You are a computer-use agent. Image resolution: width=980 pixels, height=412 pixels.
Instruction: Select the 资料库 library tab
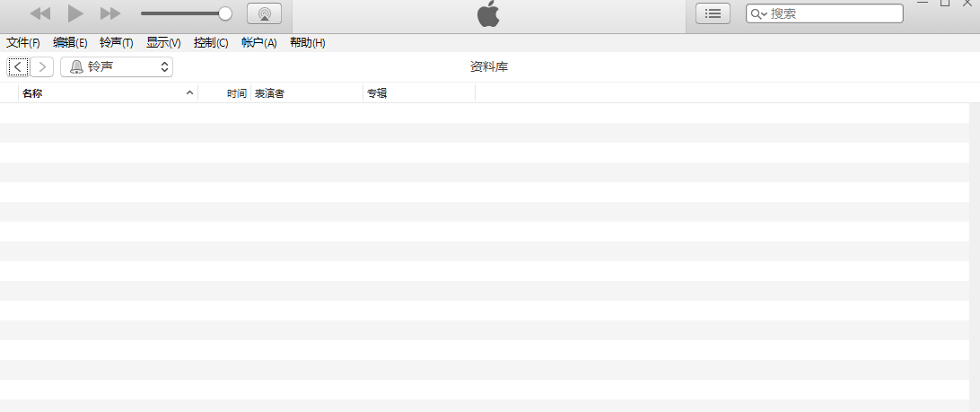[x=489, y=67]
